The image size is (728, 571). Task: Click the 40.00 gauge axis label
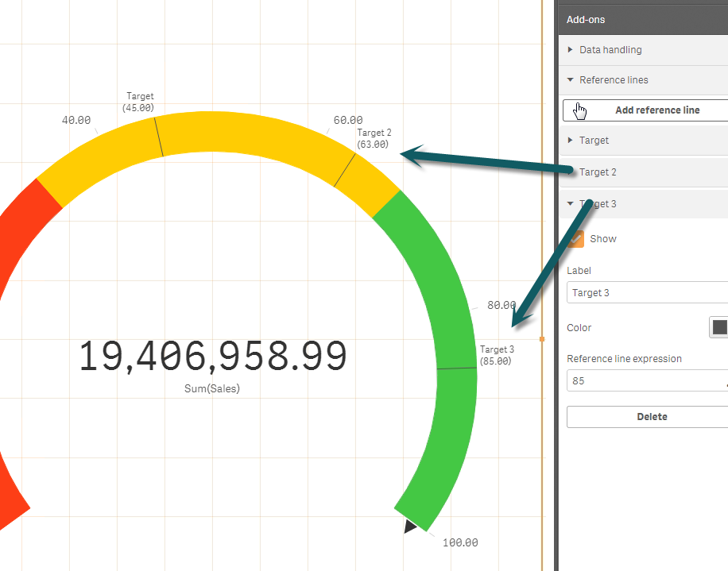[76, 120]
